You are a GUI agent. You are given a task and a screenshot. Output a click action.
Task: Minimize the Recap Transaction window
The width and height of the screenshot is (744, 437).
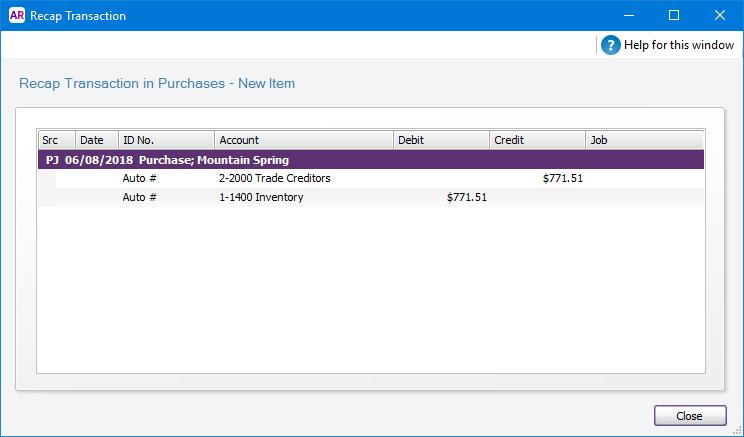tap(628, 15)
